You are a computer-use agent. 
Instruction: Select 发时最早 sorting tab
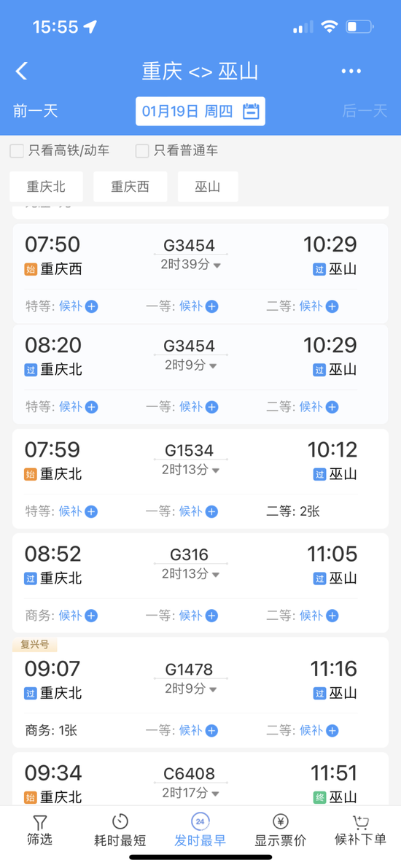(200, 830)
